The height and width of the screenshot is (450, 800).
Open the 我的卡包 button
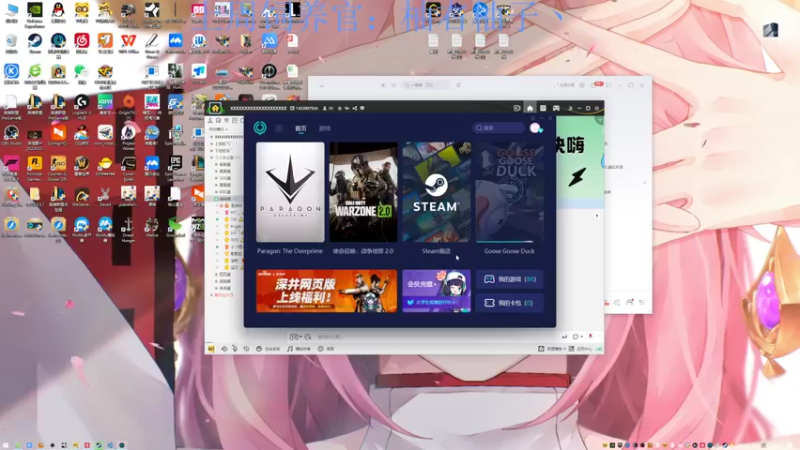tap(509, 303)
